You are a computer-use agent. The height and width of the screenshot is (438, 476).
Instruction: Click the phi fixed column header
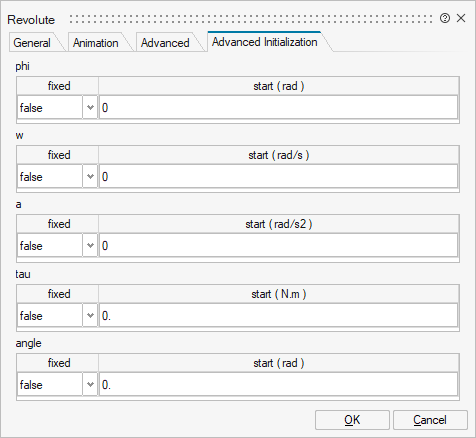[58, 86]
